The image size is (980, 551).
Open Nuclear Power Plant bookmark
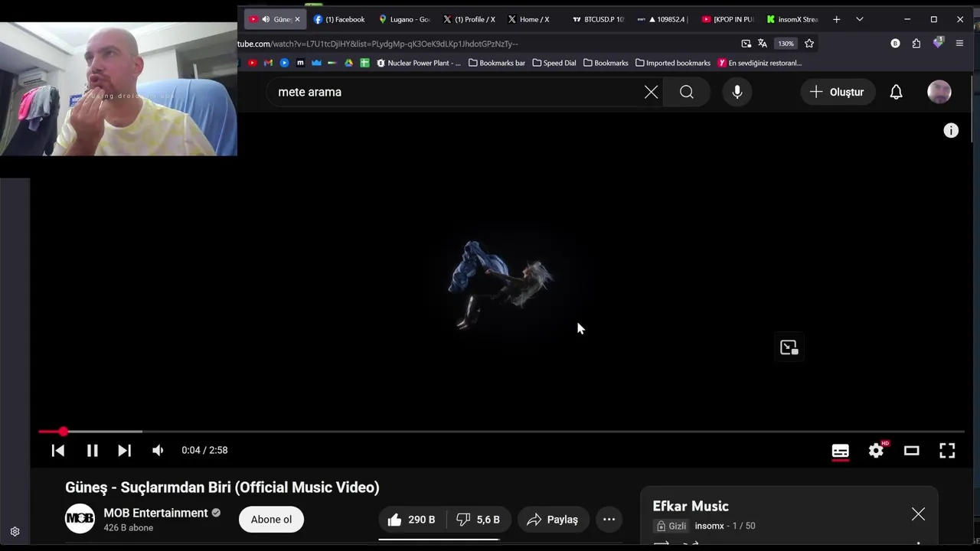coord(419,63)
